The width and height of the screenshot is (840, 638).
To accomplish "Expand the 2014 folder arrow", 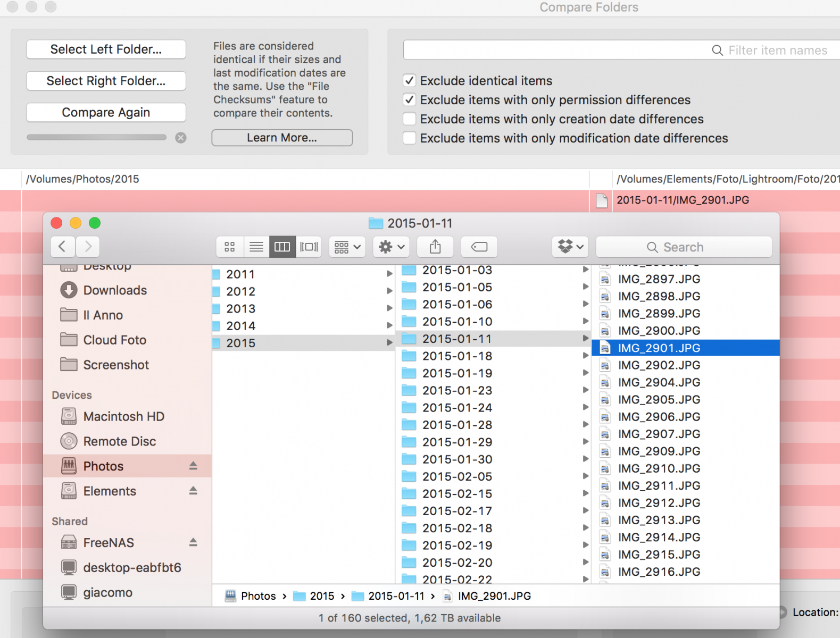I will (389, 326).
